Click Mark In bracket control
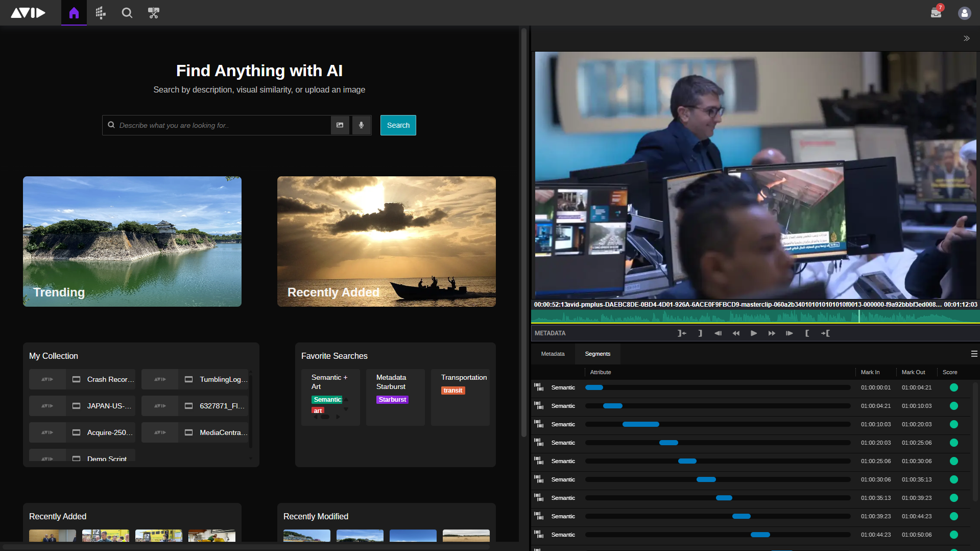 [x=807, y=333]
